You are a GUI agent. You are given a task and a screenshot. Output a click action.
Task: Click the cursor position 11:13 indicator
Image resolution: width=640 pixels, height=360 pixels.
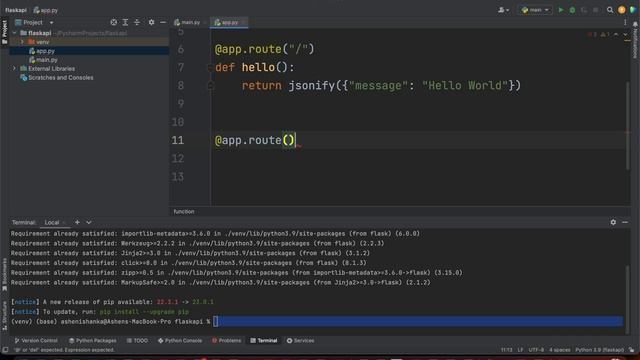(507, 350)
